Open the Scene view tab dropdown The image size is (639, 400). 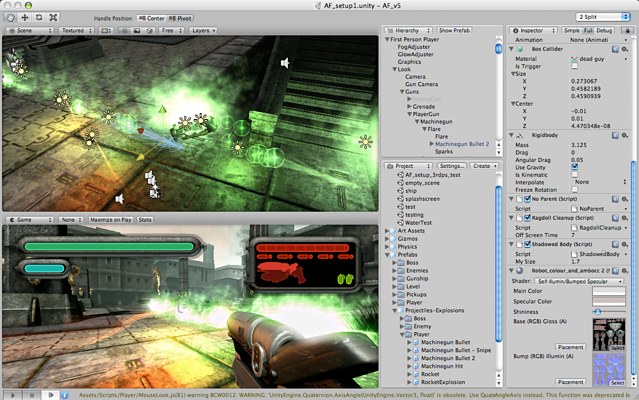pos(29,31)
